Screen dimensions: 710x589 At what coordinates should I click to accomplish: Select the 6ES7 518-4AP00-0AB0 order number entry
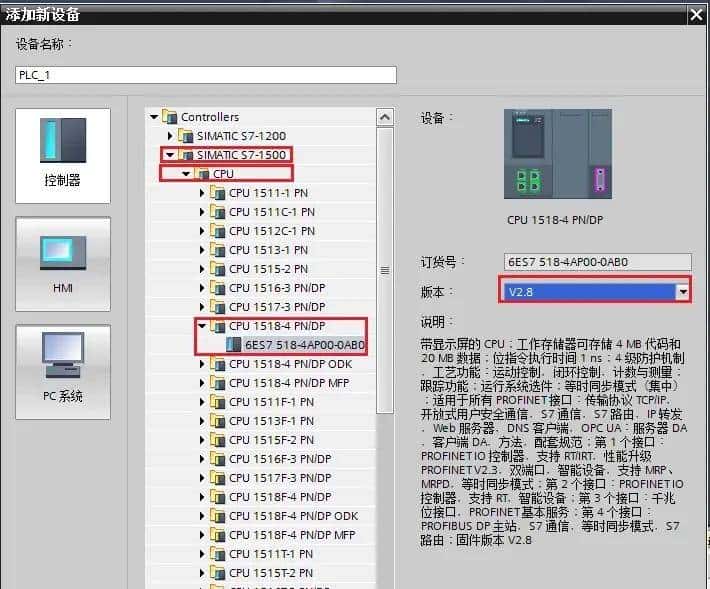[305, 345]
